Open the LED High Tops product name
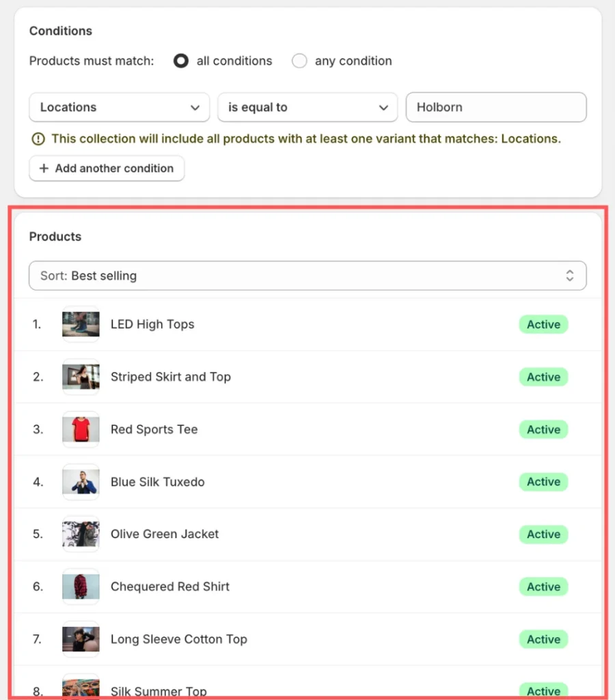The width and height of the screenshot is (615, 700). 152,325
